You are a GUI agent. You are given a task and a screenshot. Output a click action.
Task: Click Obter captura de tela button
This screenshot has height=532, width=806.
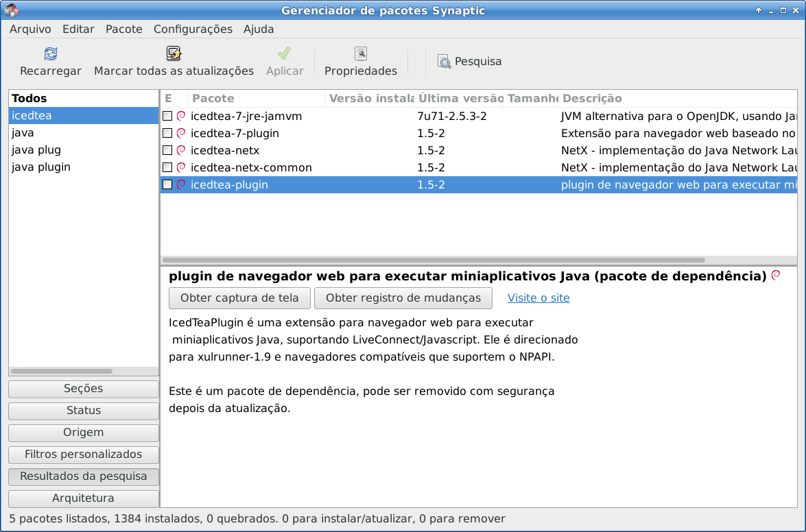pos(239,298)
